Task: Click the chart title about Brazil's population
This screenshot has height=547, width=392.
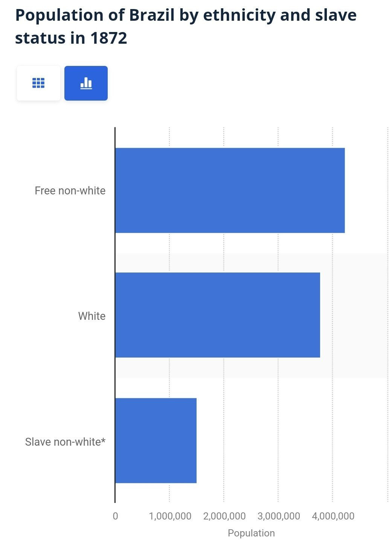Action: [186, 26]
